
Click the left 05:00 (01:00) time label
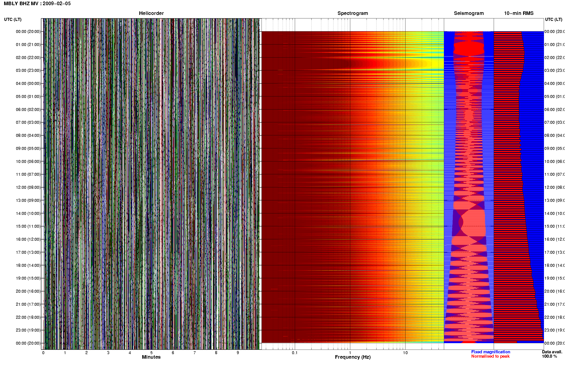28,96
